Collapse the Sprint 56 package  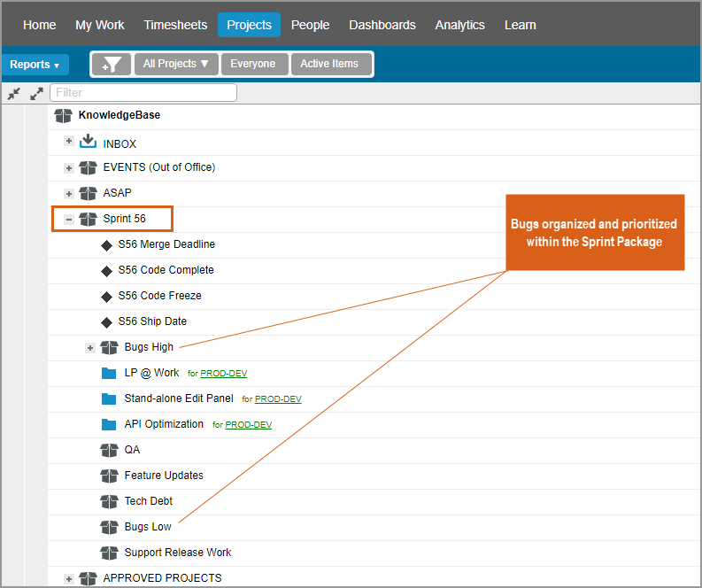[69, 219]
